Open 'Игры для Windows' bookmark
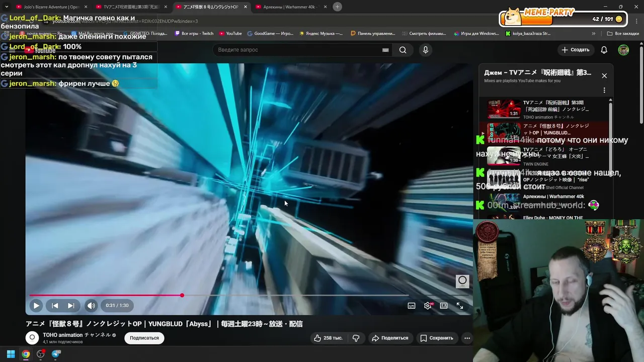 (476, 34)
